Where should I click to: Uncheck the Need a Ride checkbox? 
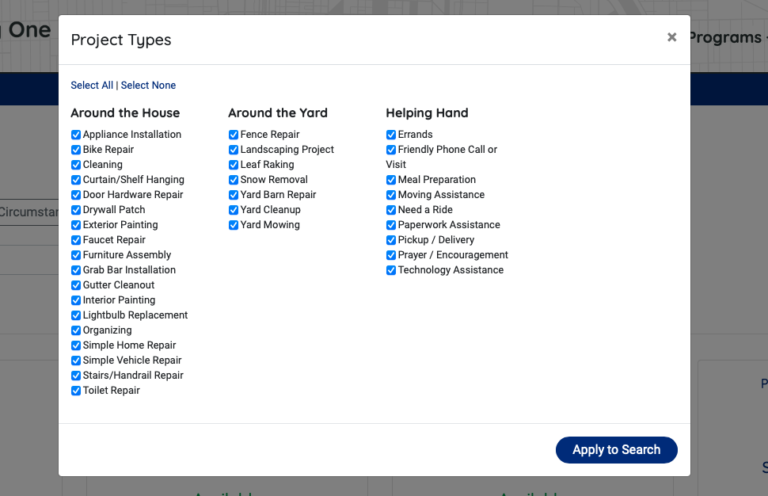(x=391, y=210)
